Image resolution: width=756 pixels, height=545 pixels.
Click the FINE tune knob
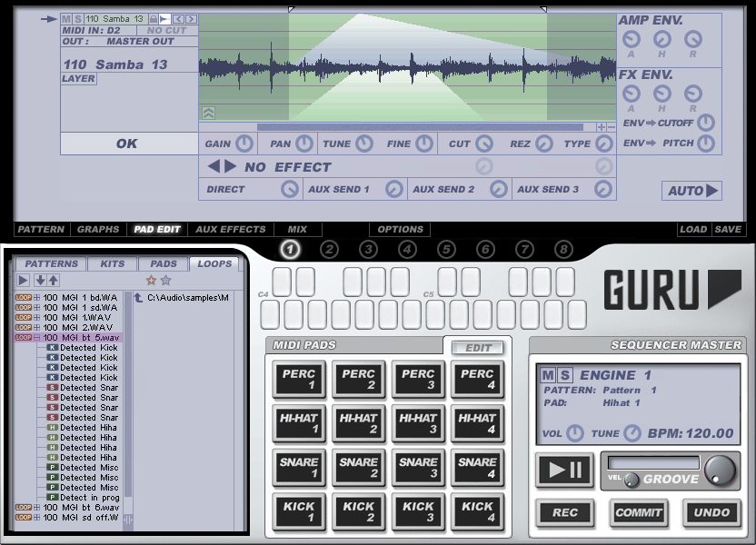(424, 144)
